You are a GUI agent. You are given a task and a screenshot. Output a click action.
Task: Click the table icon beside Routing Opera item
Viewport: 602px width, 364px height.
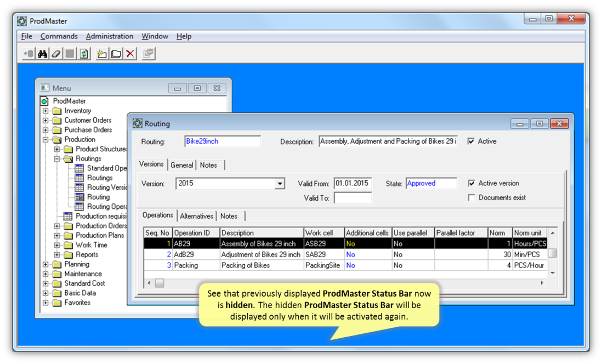[x=79, y=207]
